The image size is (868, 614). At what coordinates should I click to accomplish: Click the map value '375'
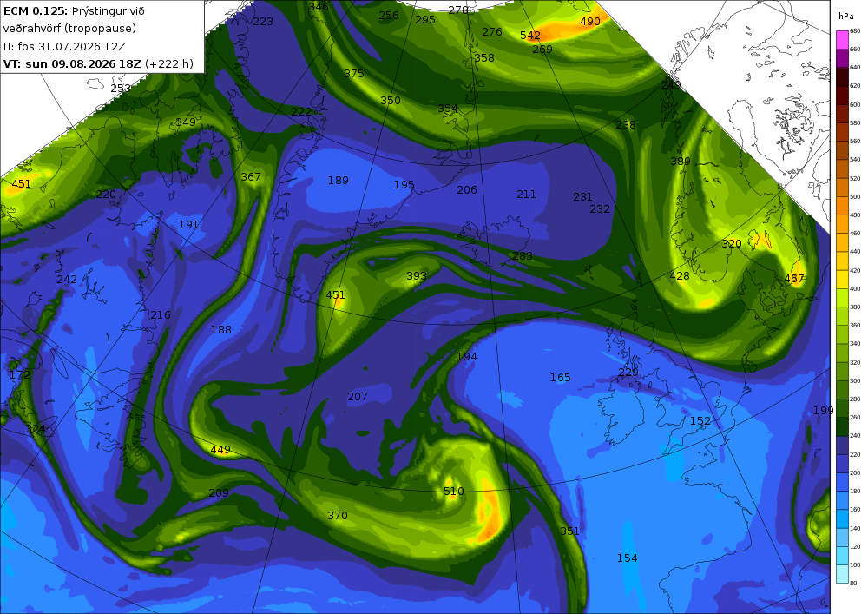click(354, 73)
